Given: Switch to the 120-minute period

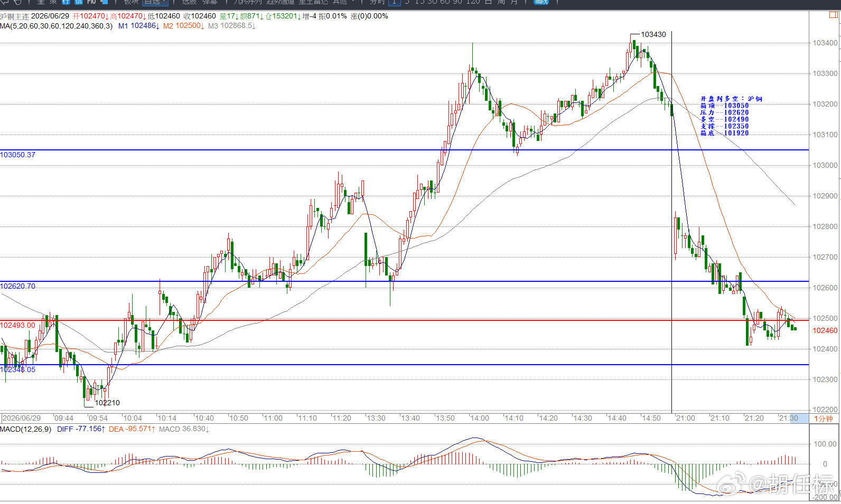Looking at the screenshot, I should (473, 2).
